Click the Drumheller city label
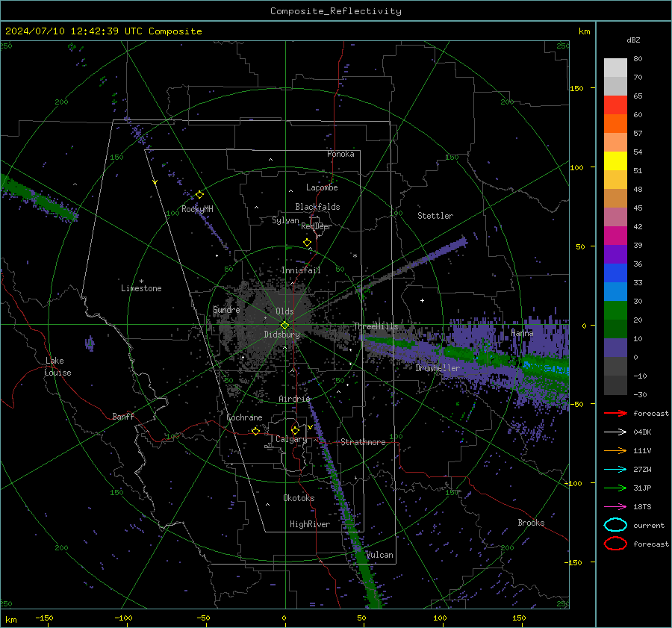The height and width of the screenshot is (628, 672). (x=438, y=368)
